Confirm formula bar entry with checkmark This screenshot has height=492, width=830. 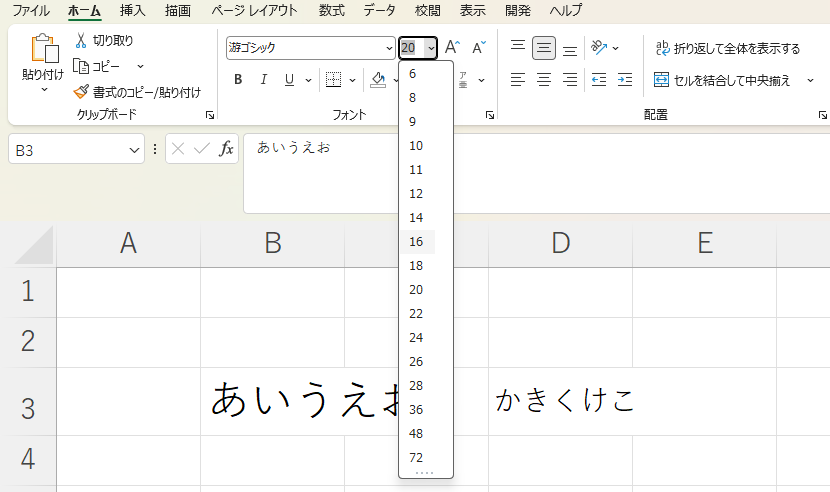point(202,149)
